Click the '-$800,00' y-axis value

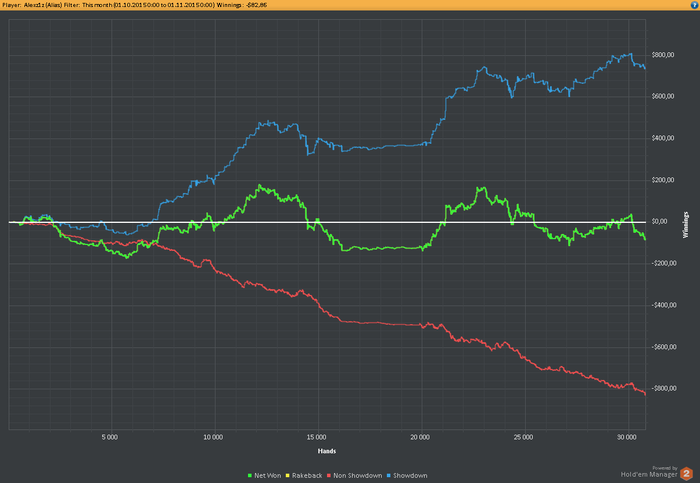664,388
